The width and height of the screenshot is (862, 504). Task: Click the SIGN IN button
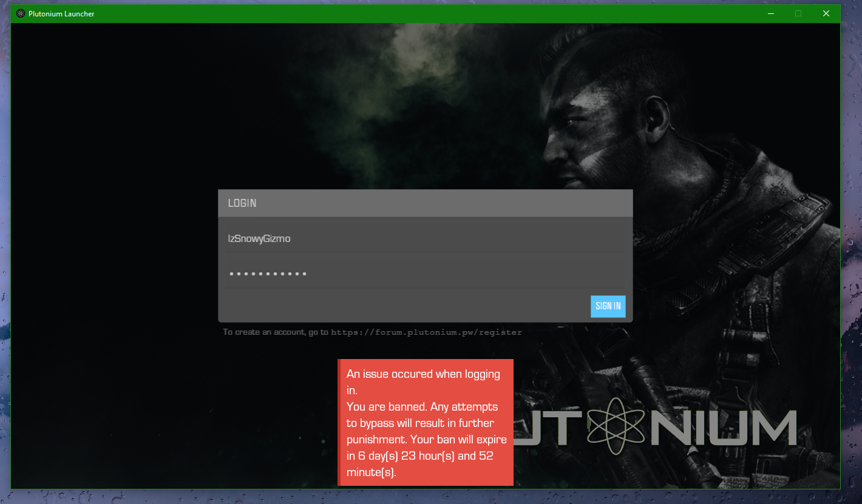608,306
